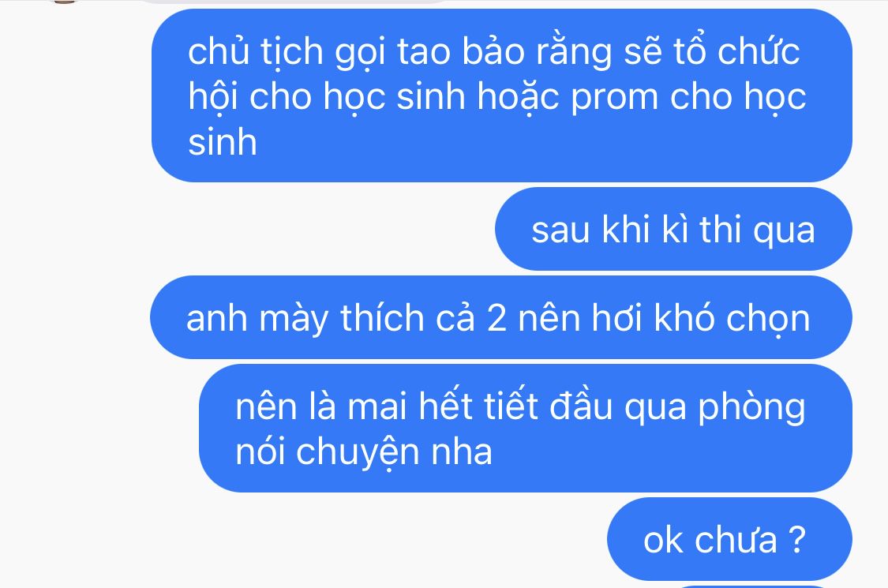Click the words "kì thi" in the second message
The image size is (888, 588).
[702, 230]
